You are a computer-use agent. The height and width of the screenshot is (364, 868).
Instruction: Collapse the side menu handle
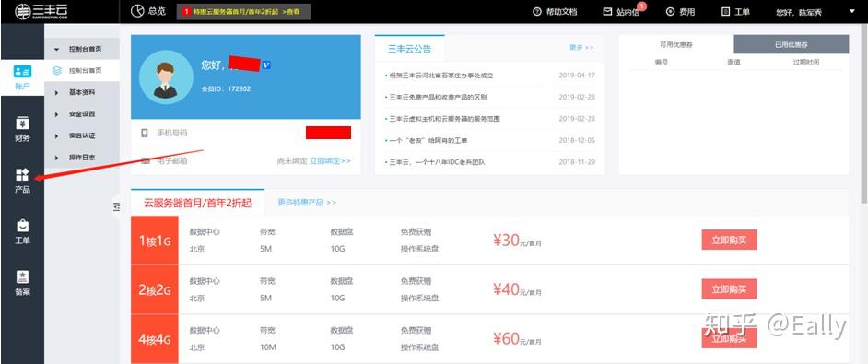pos(116,206)
